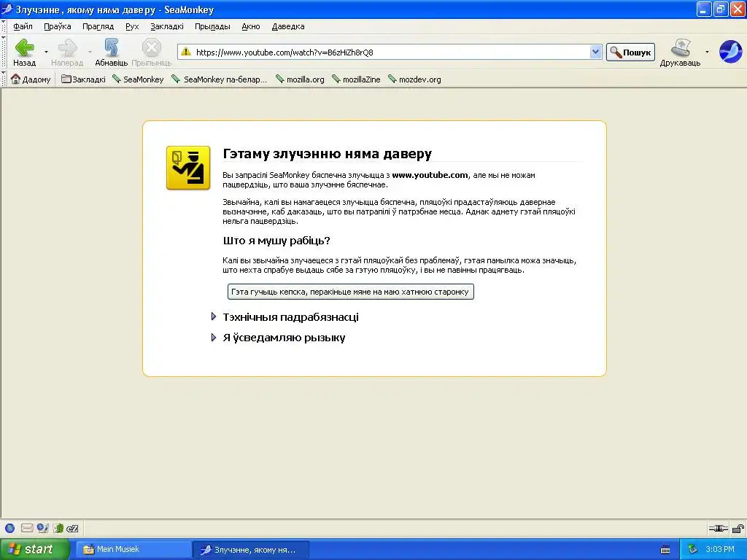Viewport: 747px width, 560px height.
Task: Click the Абнавіць reload icon
Action: pos(111,47)
